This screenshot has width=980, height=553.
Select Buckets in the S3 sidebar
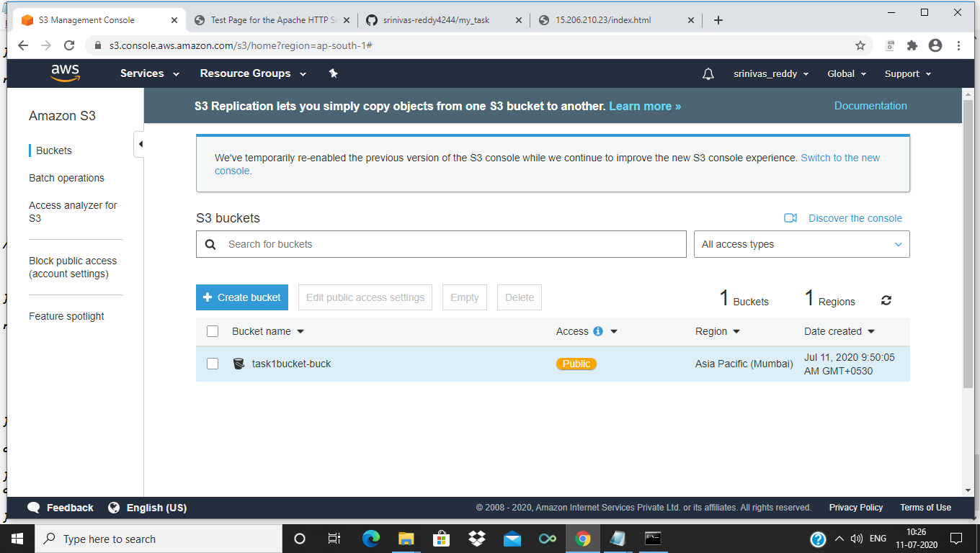[x=54, y=150]
